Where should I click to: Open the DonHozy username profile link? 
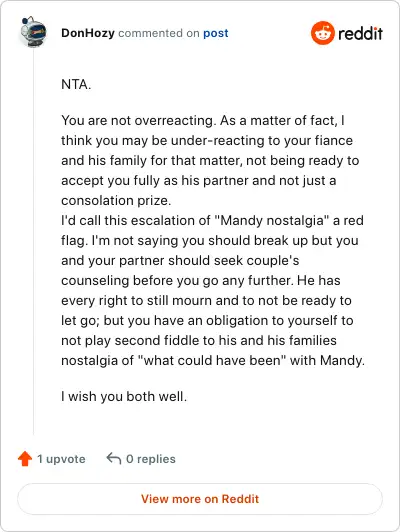tap(88, 33)
